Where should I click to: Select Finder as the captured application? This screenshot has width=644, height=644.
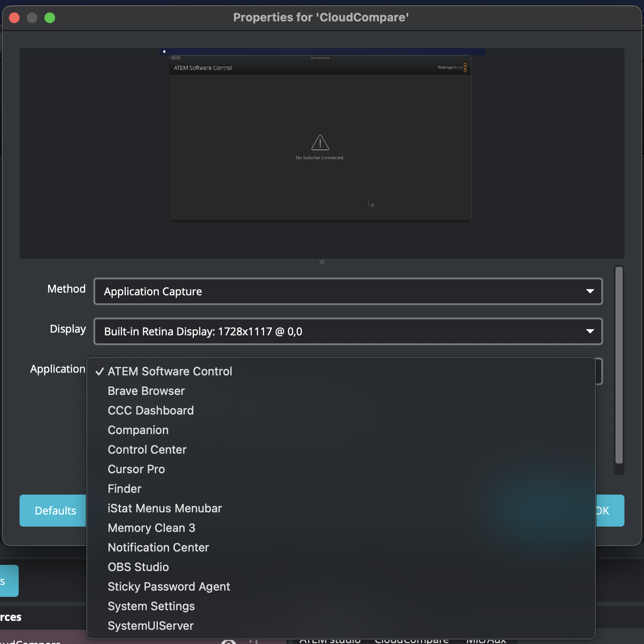pos(124,488)
